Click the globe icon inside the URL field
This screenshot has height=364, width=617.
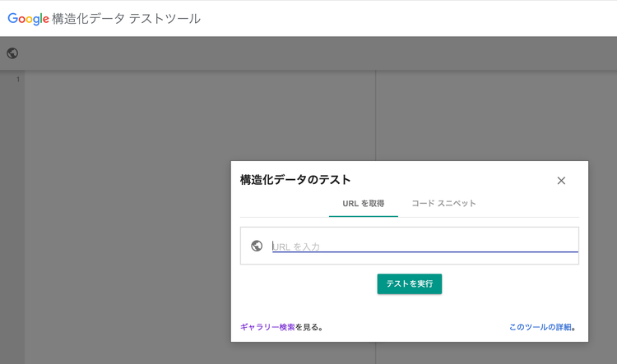click(257, 246)
